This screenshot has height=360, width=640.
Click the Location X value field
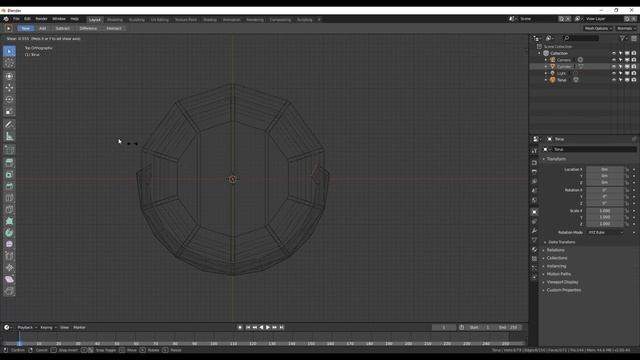[x=605, y=169]
